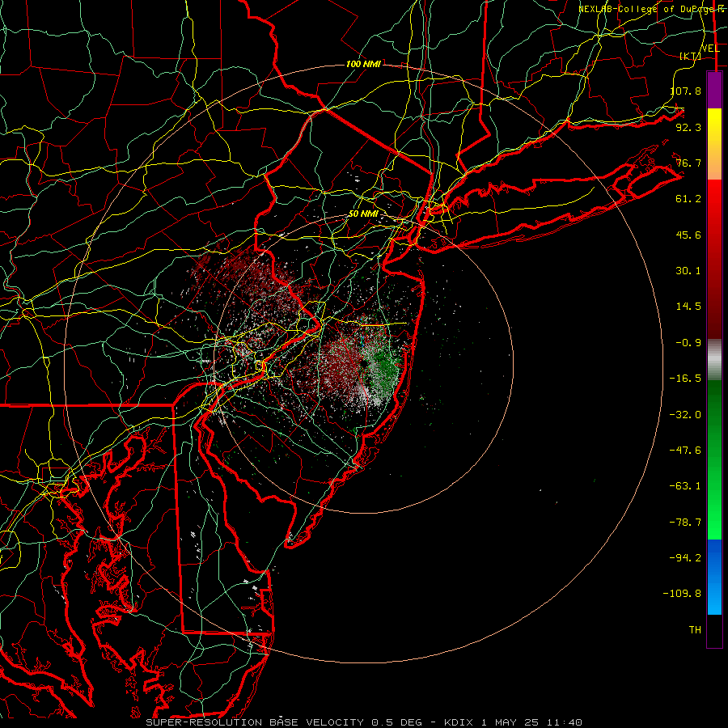
Task: Click the 107.8 value on velocity scale
Action: click(x=685, y=91)
